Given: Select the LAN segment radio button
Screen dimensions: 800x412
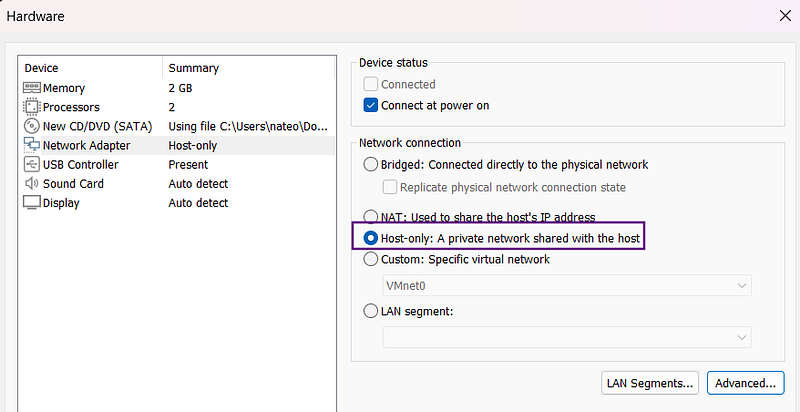Looking at the screenshot, I should [x=371, y=311].
